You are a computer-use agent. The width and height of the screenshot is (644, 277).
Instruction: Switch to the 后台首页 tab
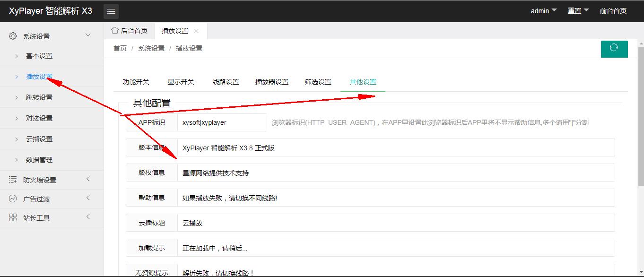[130, 31]
